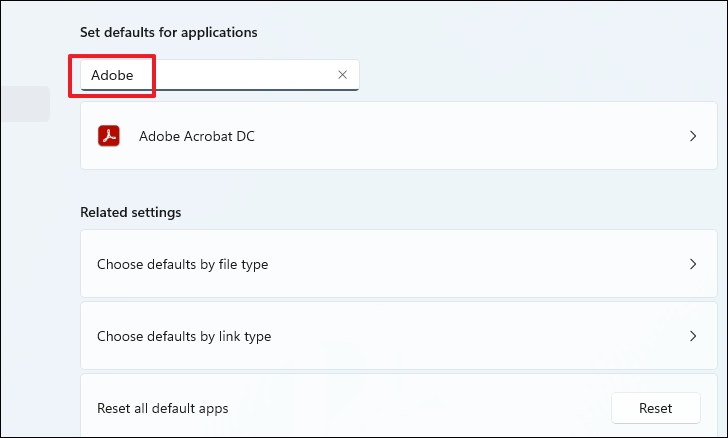728x438 pixels.
Task: Select the highlighted item in left sidebar
Action: point(26,104)
